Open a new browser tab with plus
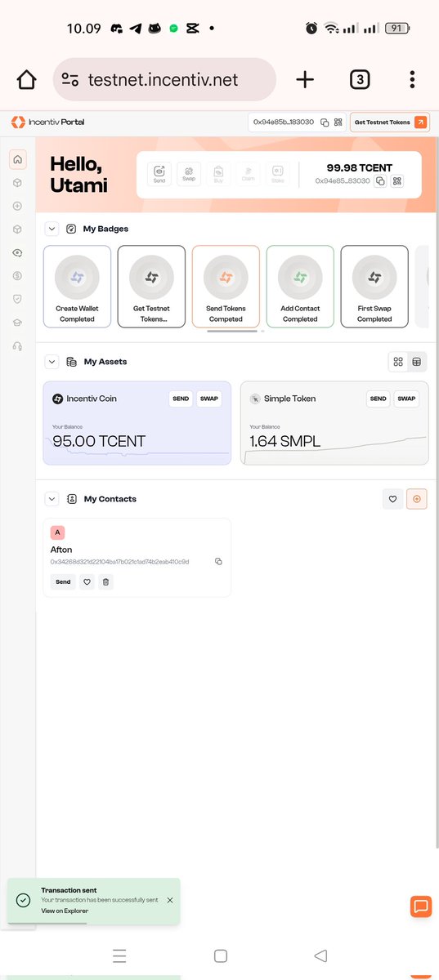 tap(305, 79)
